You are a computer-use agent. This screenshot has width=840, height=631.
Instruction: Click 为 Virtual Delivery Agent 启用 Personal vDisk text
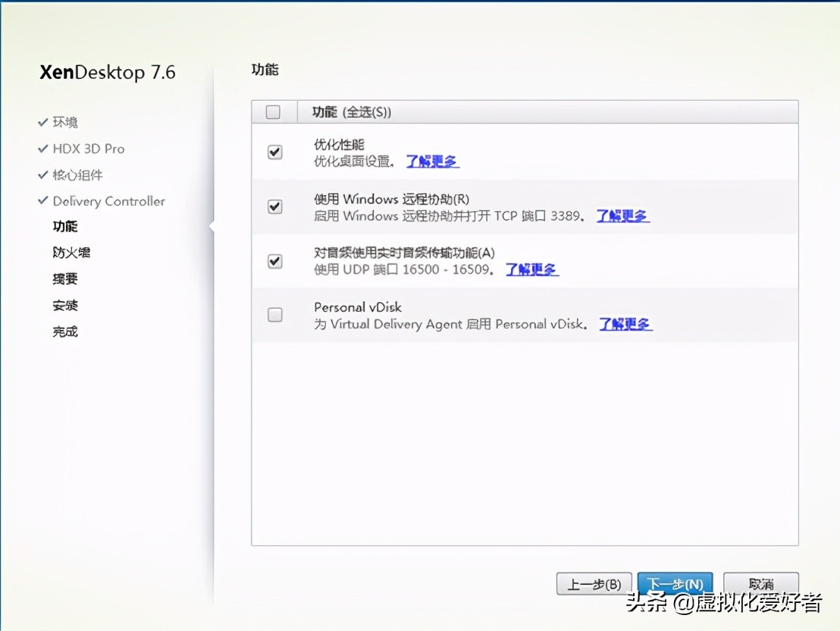(x=451, y=325)
